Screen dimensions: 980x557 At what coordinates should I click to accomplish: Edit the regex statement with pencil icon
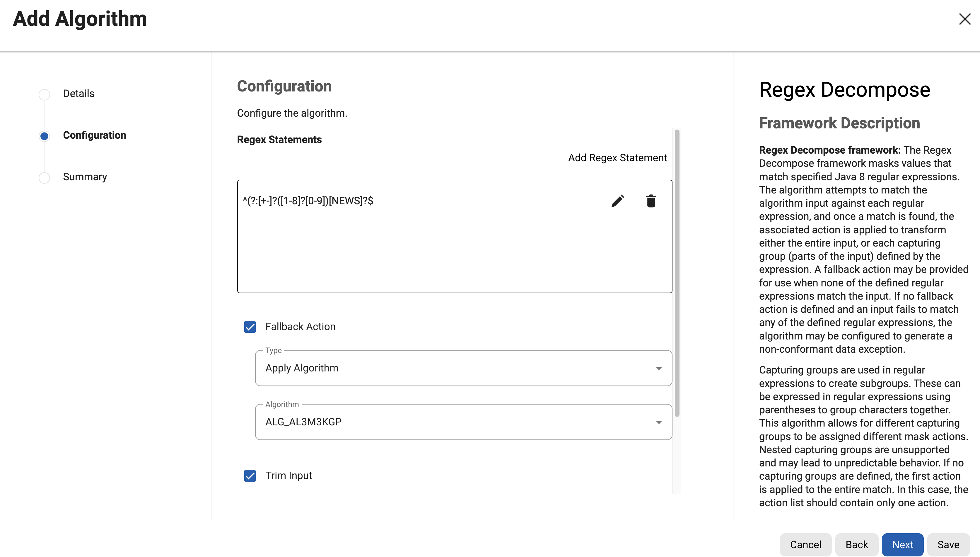pyautogui.click(x=618, y=201)
